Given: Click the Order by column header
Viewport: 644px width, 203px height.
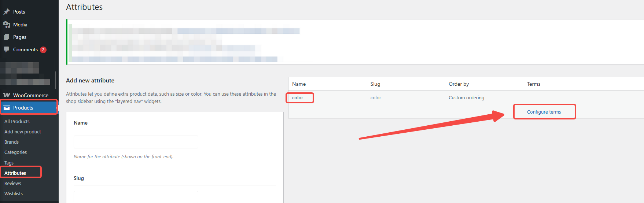Looking at the screenshot, I should [x=459, y=84].
